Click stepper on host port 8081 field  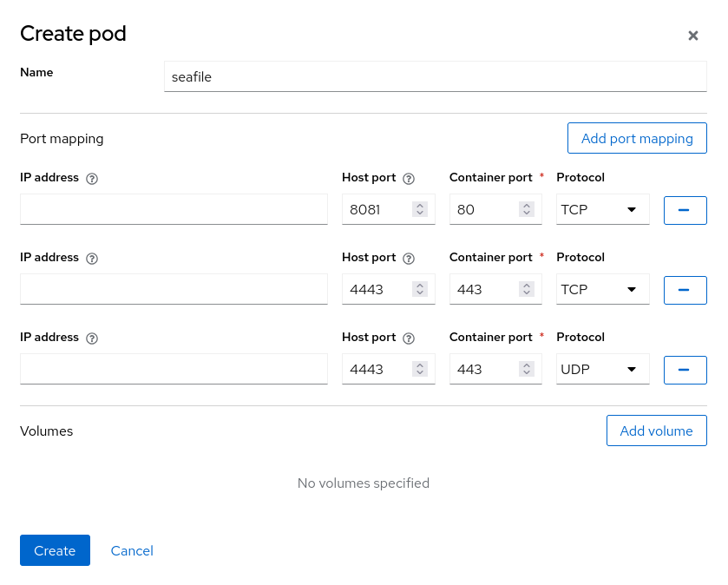click(x=420, y=209)
